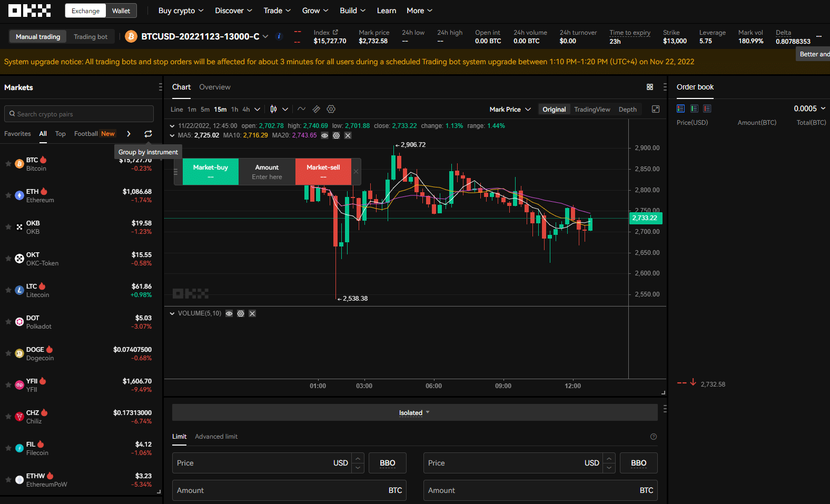Switch to Advanced limit order tab
This screenshot has width=830, height=504.
[x=216, y=437]
